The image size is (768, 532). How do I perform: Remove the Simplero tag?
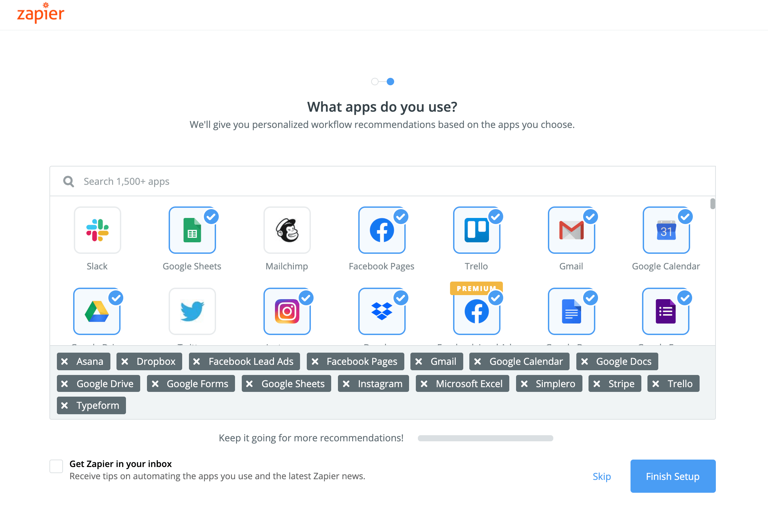(x=524, y=384)
